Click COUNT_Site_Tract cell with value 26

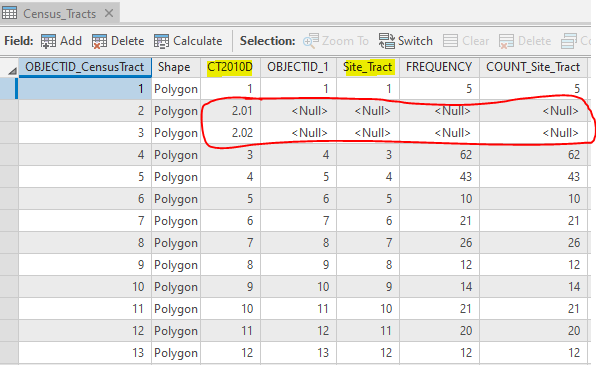[x=533, y=243]
